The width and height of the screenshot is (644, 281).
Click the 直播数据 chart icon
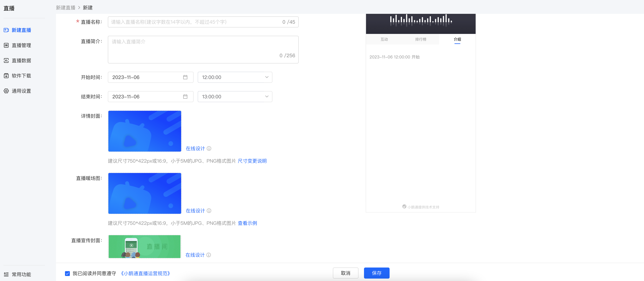click(x=6, y=60)
